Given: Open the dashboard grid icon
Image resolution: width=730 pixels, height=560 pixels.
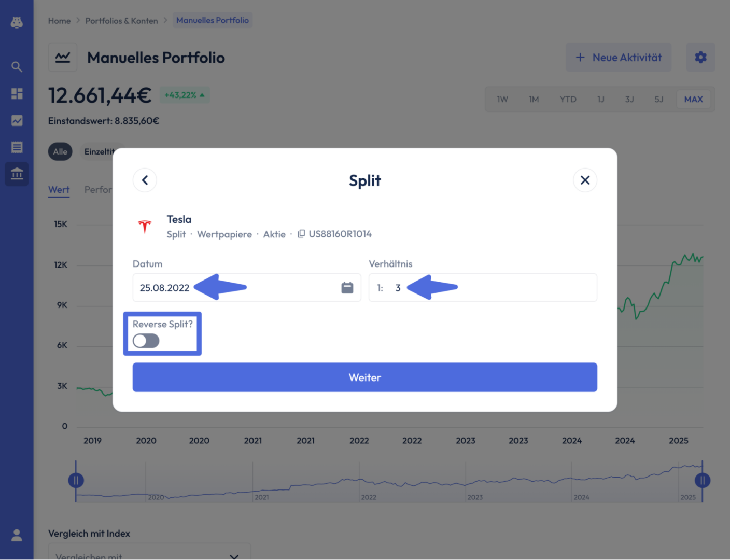Looking at the screenshot, I should 17,93.
